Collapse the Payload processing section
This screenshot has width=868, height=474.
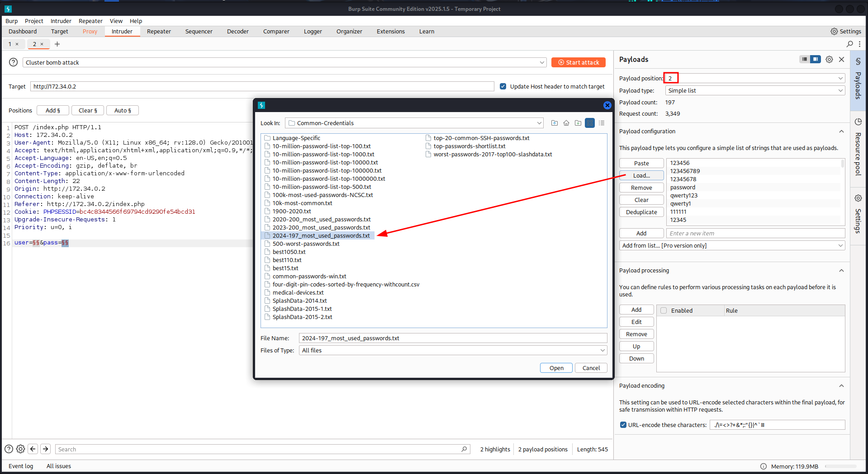coord(841,271)
